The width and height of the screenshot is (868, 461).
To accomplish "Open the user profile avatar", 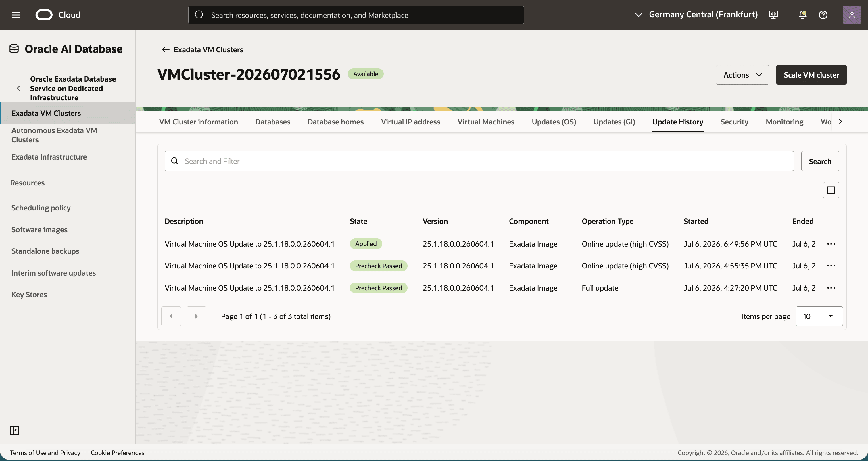I will 852,15.
